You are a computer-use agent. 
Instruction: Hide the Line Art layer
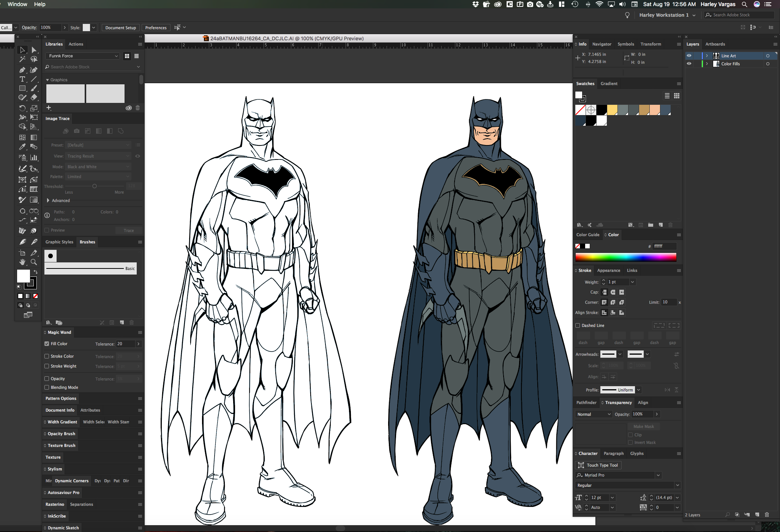point(689,56)
